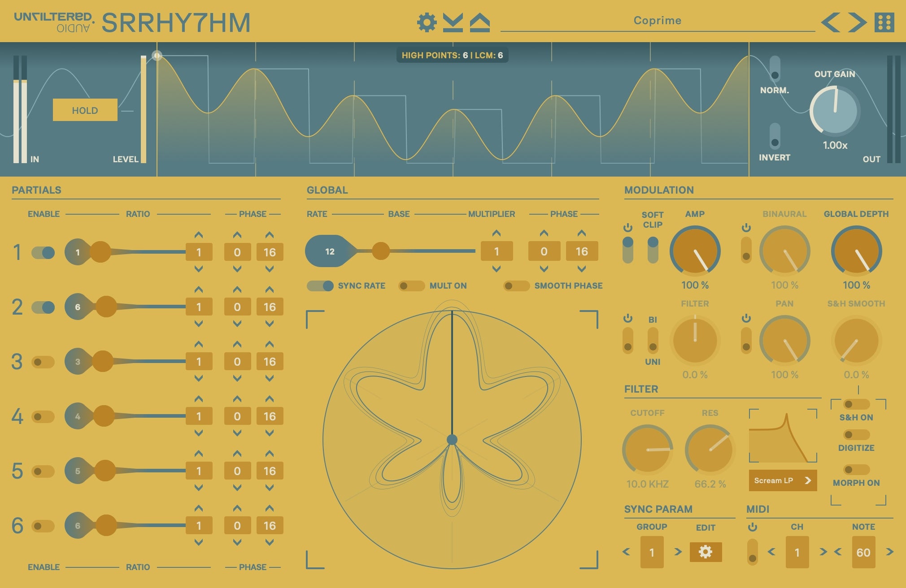906x588 pixels.
Task: Open the Scream LP filter type selector
Action: (783, 480)
